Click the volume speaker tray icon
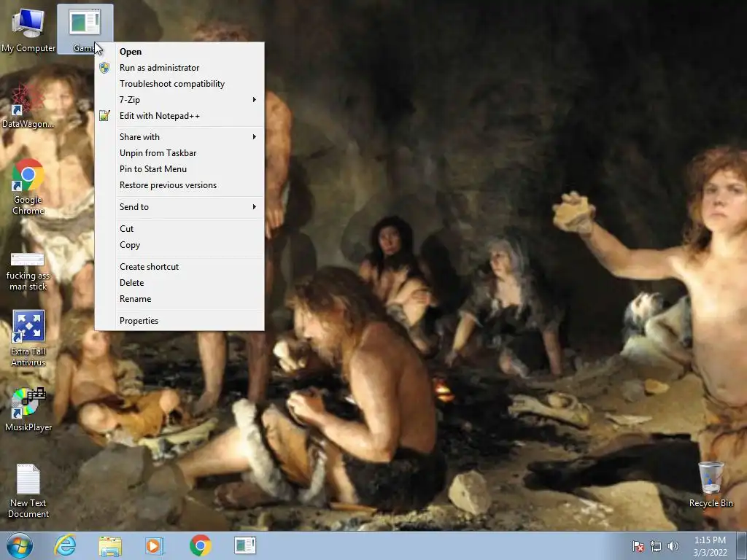The width and height of the screenshot is (747, 560). (x=673, y=546)
